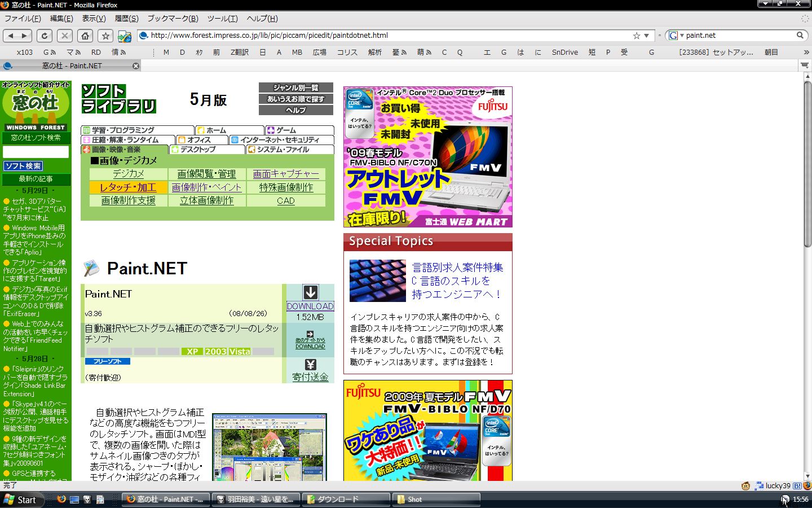Open the ツール menu
The height and width of the screenshot is (508, 812).
pyautogui.click(x=223, y=19)
